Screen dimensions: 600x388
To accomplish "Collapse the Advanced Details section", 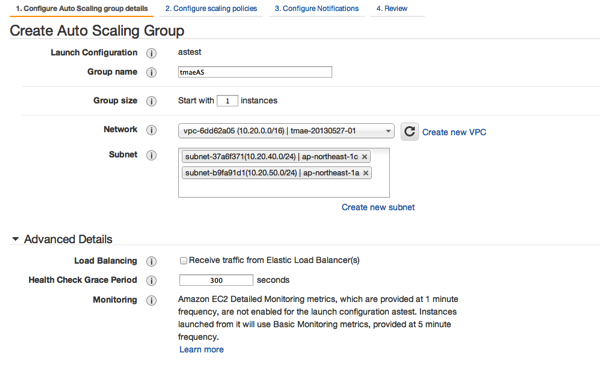I will (15, 239).
